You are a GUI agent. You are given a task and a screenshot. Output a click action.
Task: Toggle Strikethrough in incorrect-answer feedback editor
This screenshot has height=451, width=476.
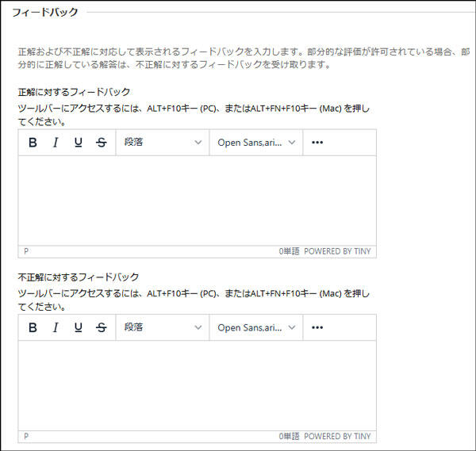(x=101, y=327)
